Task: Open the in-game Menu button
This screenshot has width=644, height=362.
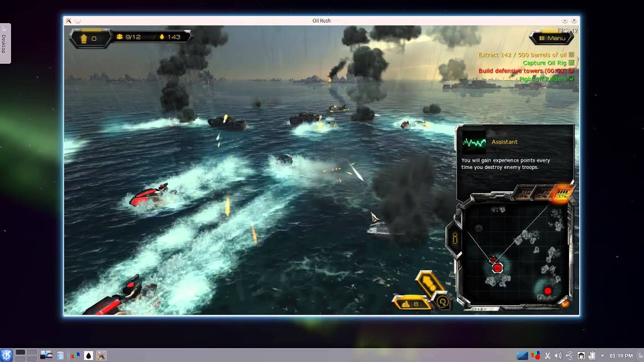Action: 552,38
